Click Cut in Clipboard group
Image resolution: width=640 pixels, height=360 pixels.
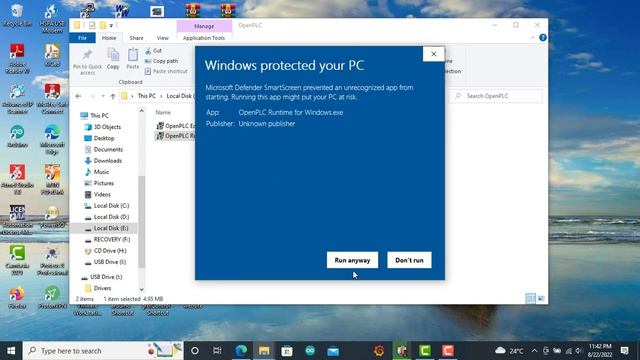[154, 51]
